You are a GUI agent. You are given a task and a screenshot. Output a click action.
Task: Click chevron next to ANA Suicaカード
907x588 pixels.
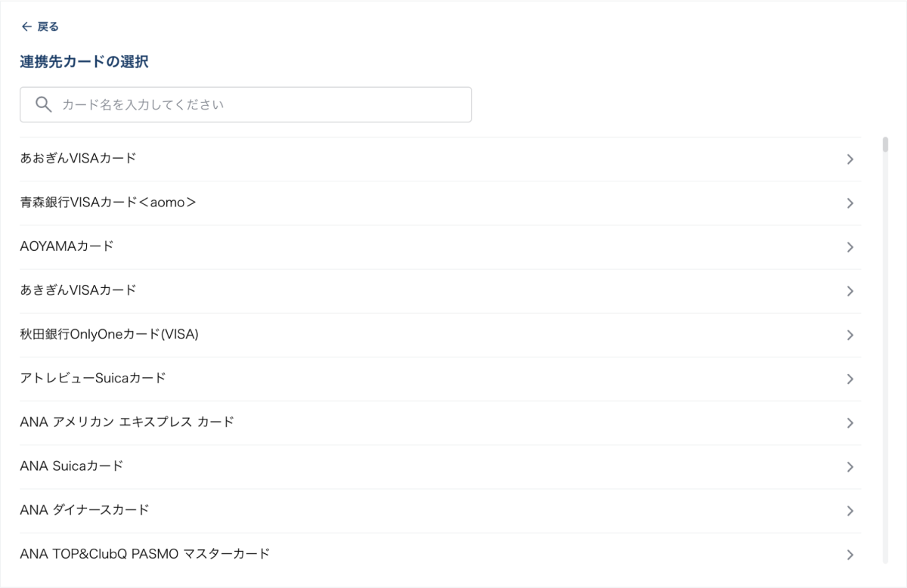pyautogui.click(x=850, y=466)
